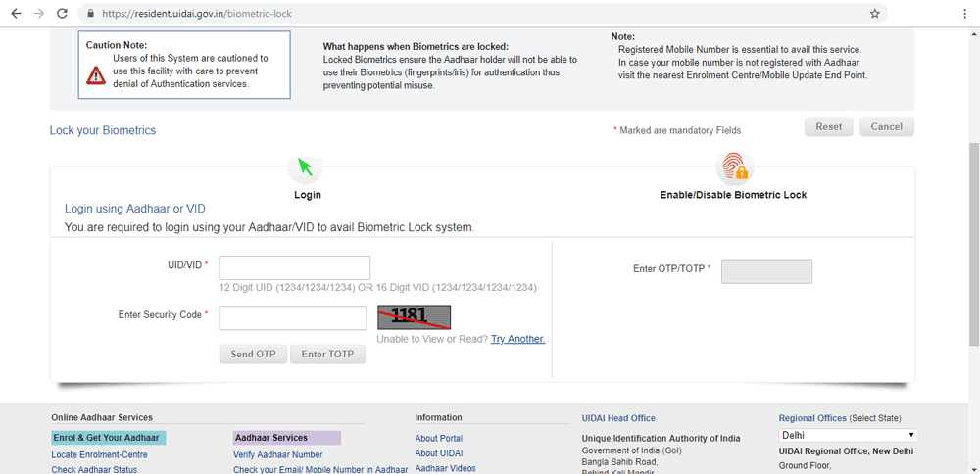Click the Try Another captcha link
980x474 pixels.
click(x=517, y=339)
